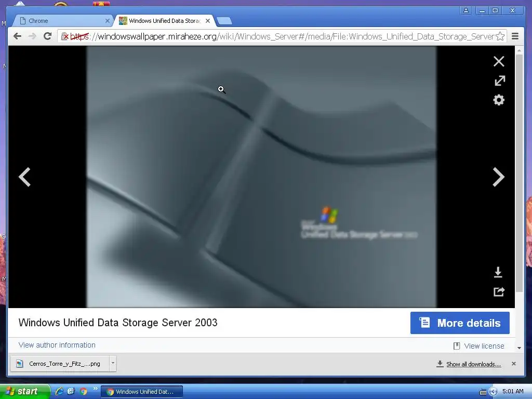
Task: Click the scrollbar down arrow
Action: tap(519, 348)
